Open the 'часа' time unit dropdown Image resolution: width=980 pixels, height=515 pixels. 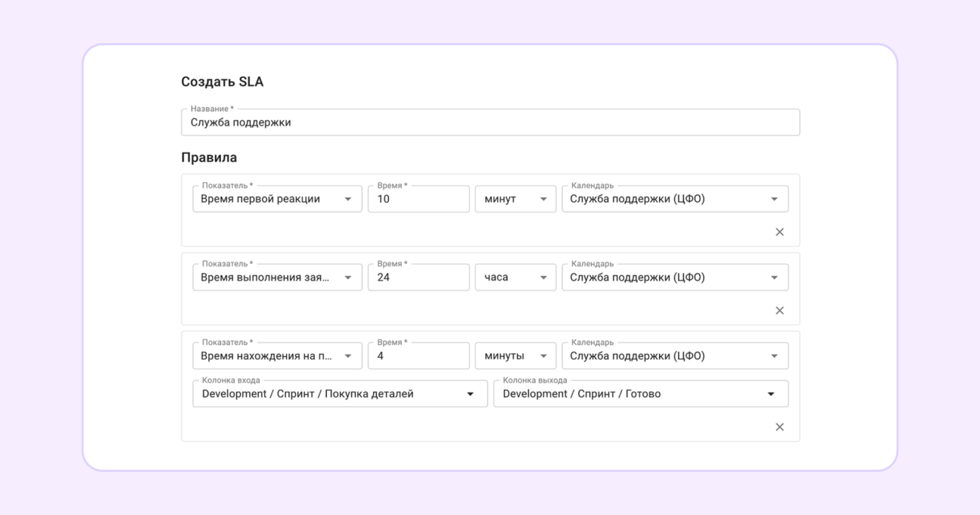(515, 278)
